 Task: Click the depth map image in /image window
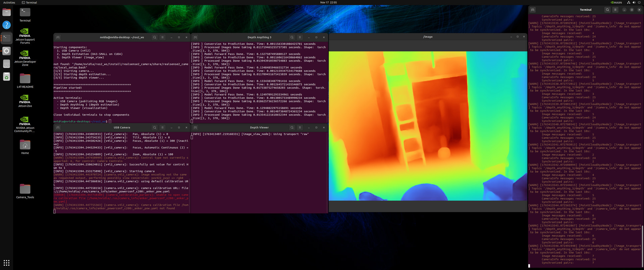click(x=428, y=126)
